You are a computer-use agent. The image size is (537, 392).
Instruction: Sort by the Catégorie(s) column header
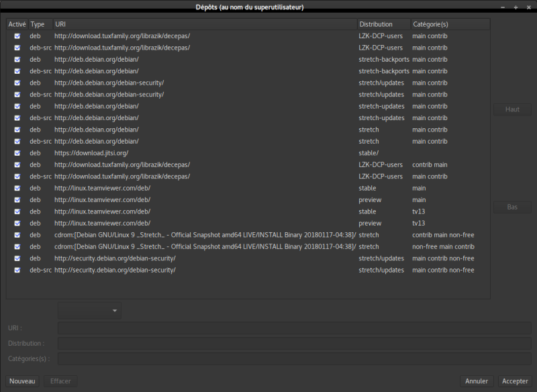(450, 24)
